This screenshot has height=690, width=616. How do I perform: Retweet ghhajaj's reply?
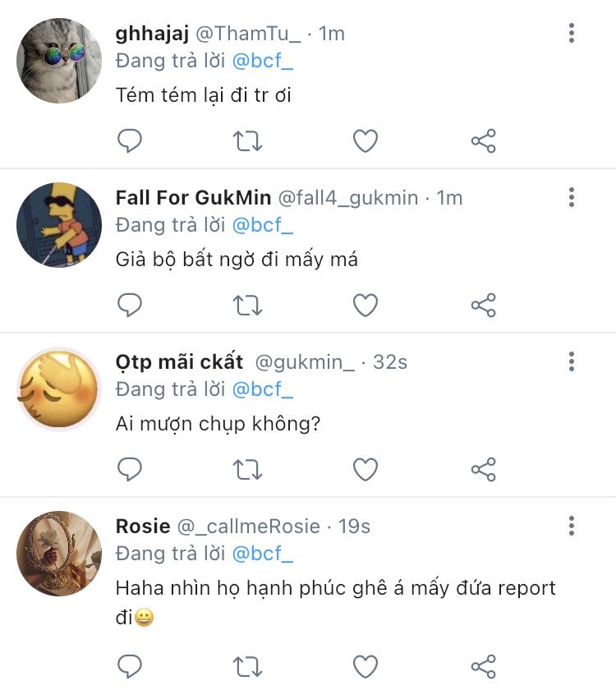(x=247, y=141)
